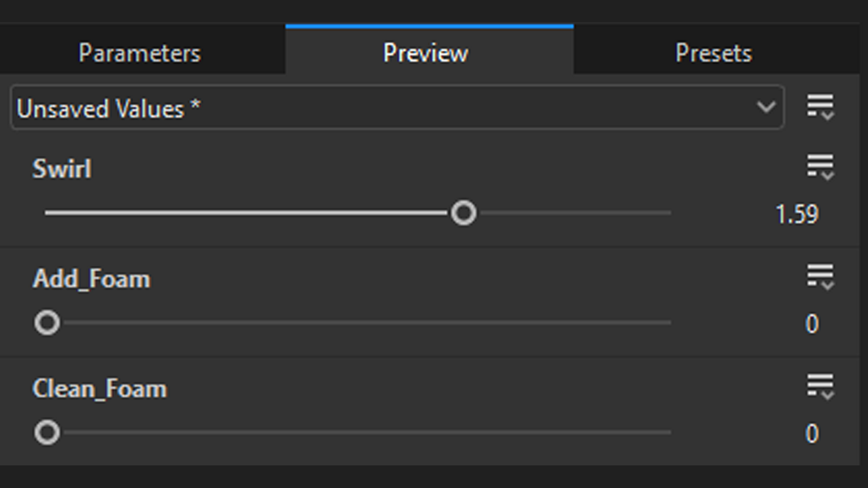Click the chevron arrow on the preset dropdown

pos(766,107)
